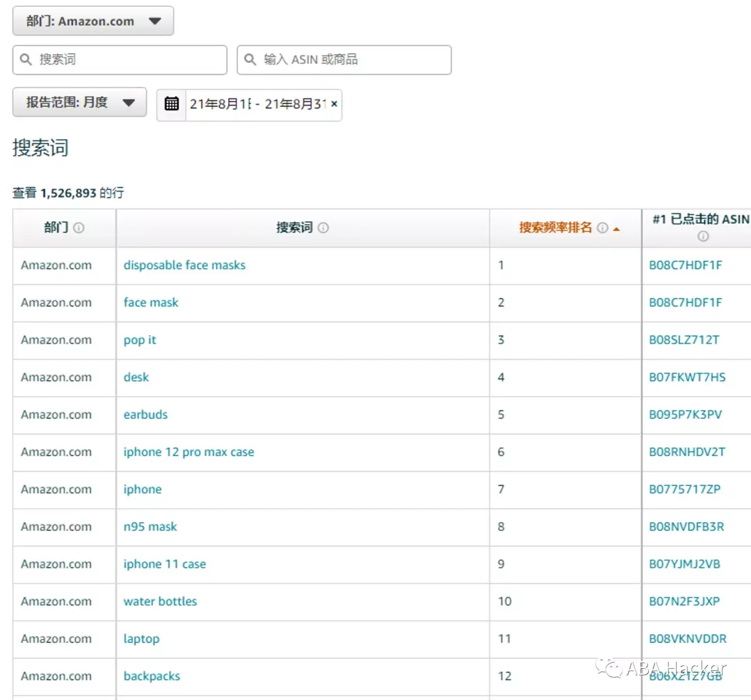Open the search term 'earbuds'
This screenshot has height=700, width=751.
(x=145, y=414)
